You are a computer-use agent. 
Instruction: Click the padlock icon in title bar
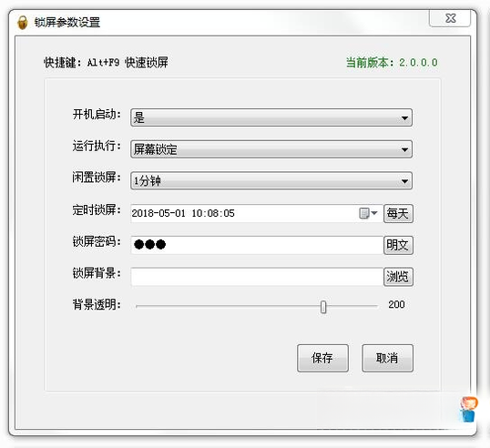pos(23,23)
